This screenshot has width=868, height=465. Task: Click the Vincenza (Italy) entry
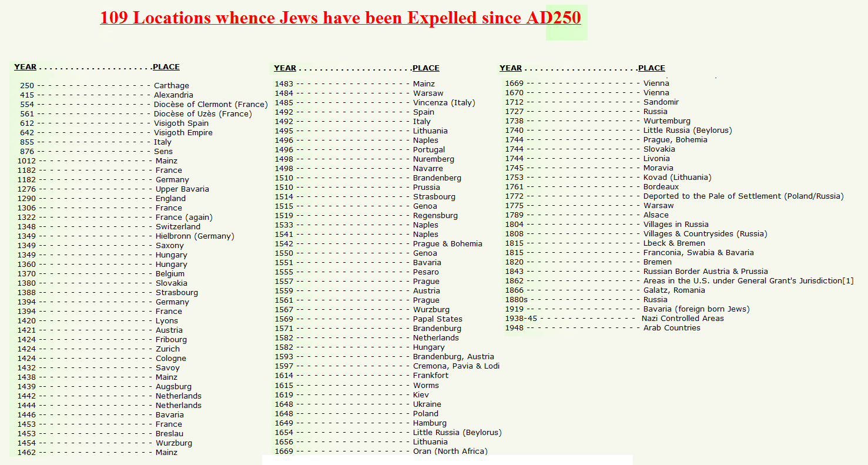444,103
